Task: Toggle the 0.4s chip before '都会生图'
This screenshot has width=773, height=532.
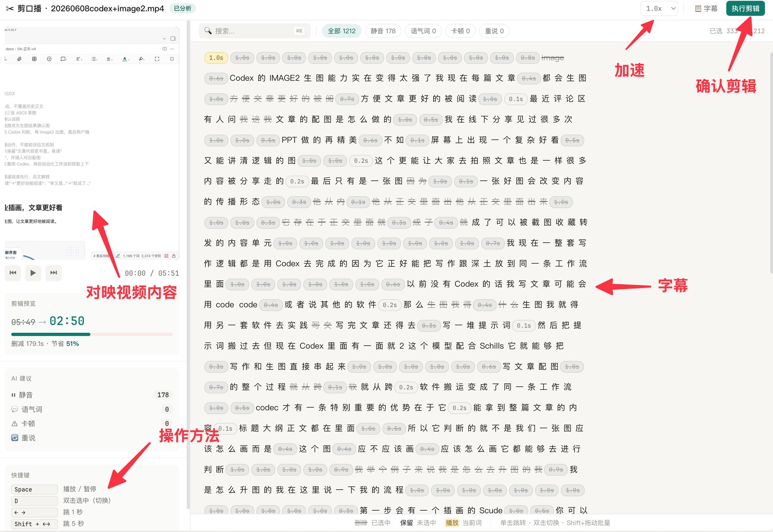Action: (x=529, y=78)
